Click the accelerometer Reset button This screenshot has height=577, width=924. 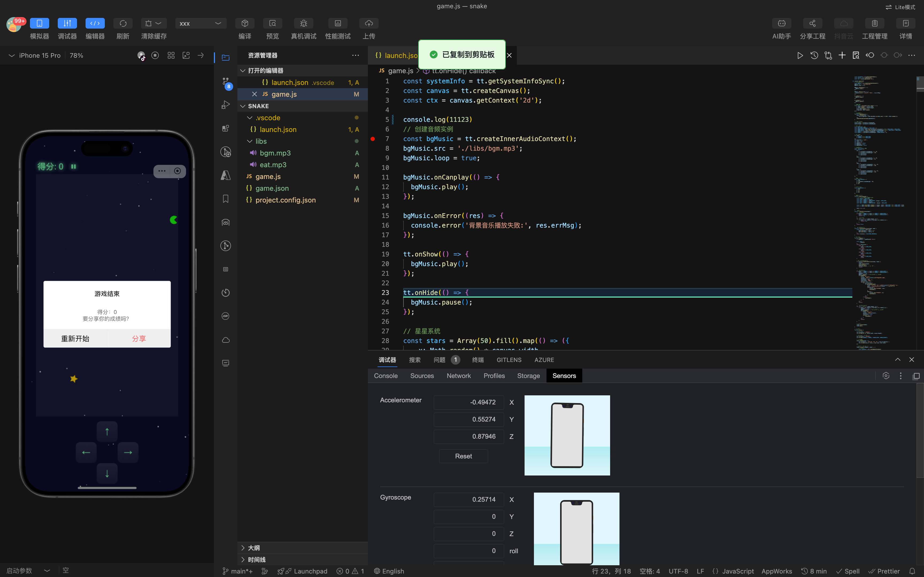click(x=463, y=456)
